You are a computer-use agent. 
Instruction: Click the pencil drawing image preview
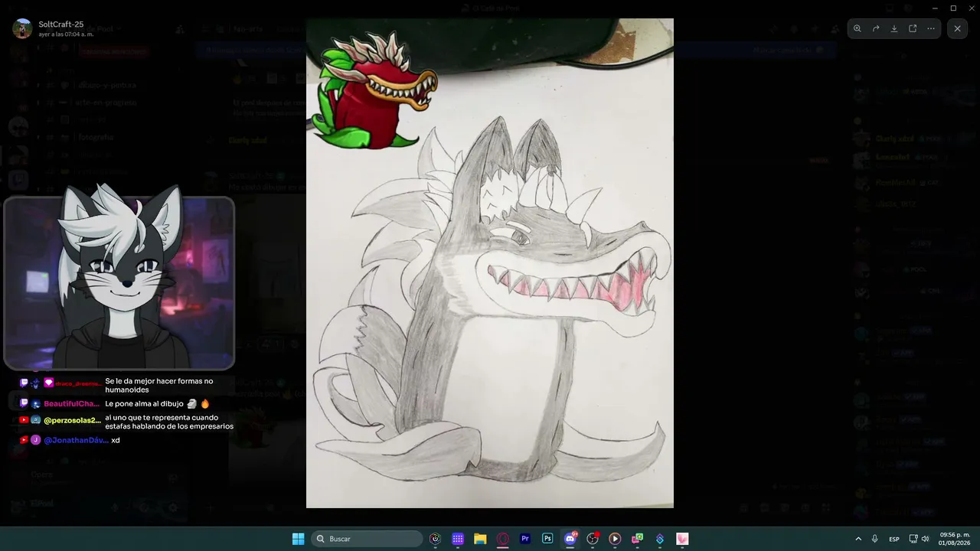pos(490,263)
